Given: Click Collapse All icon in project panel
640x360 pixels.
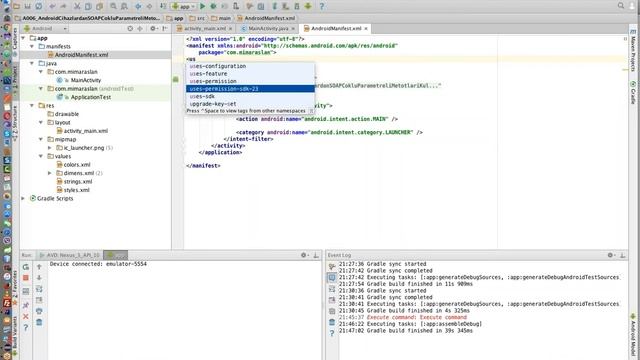Looking at the screenshot, I should 140,29.
